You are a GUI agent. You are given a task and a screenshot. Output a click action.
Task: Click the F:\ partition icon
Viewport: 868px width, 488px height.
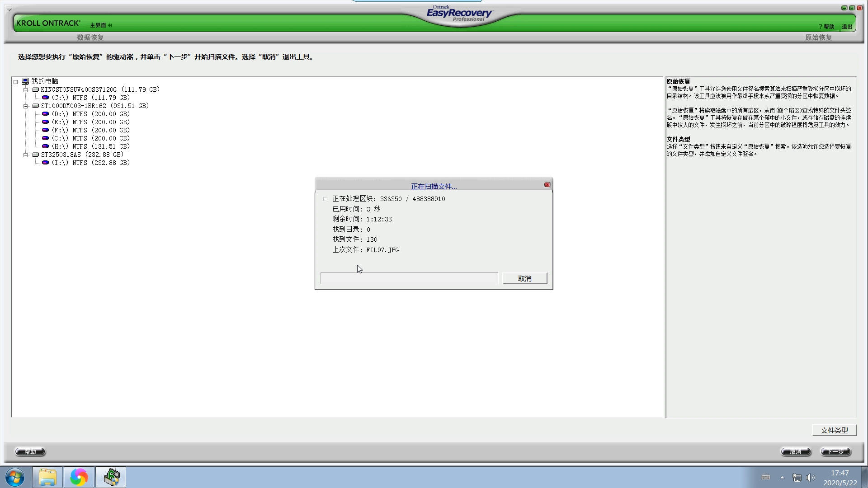pyautogui.click(x=45, y=130)
